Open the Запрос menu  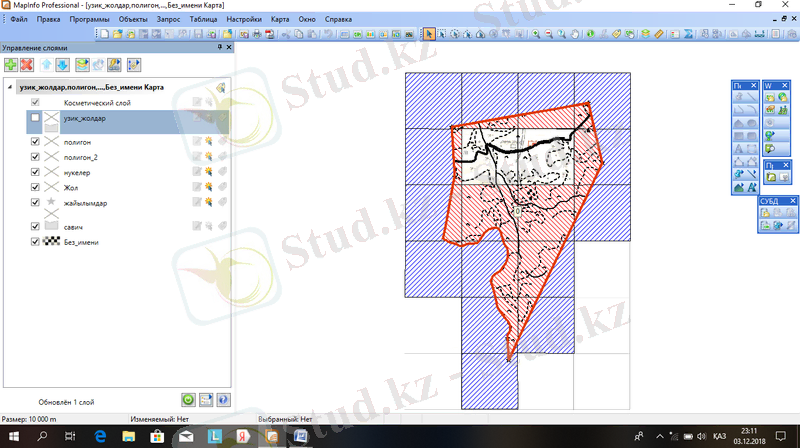coord(167,20)
